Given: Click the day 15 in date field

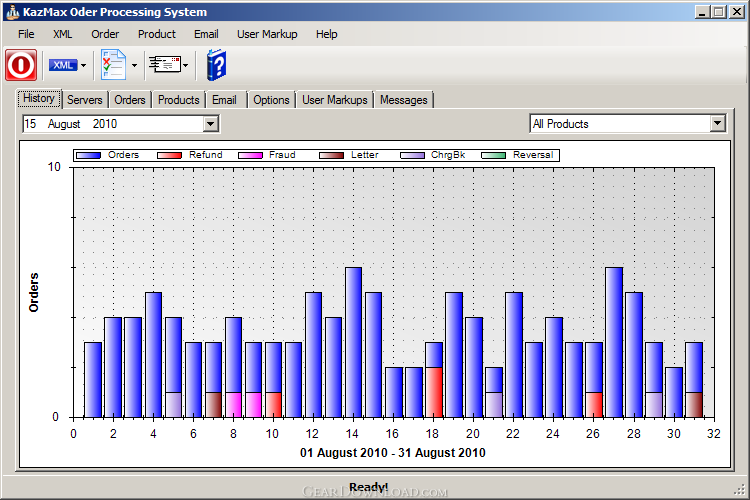Looking at the screenshot, I should (30, 124).
